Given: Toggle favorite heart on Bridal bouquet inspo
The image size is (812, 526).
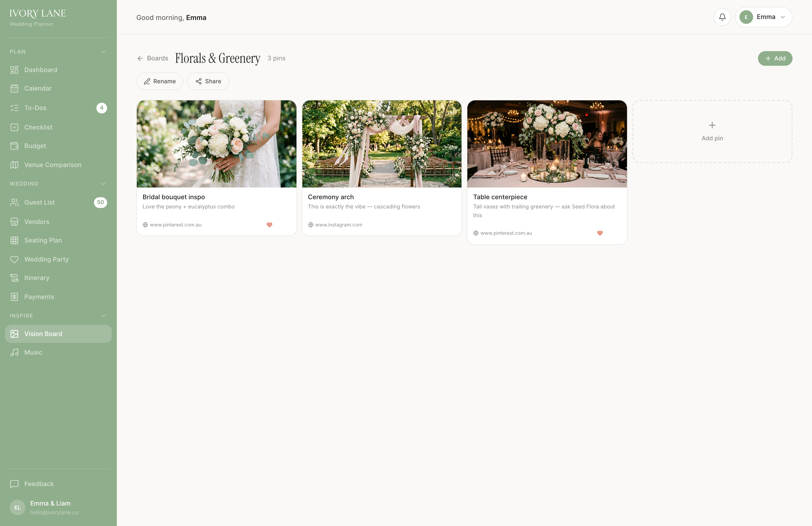Looking at the screenshot, I should 269,225.
